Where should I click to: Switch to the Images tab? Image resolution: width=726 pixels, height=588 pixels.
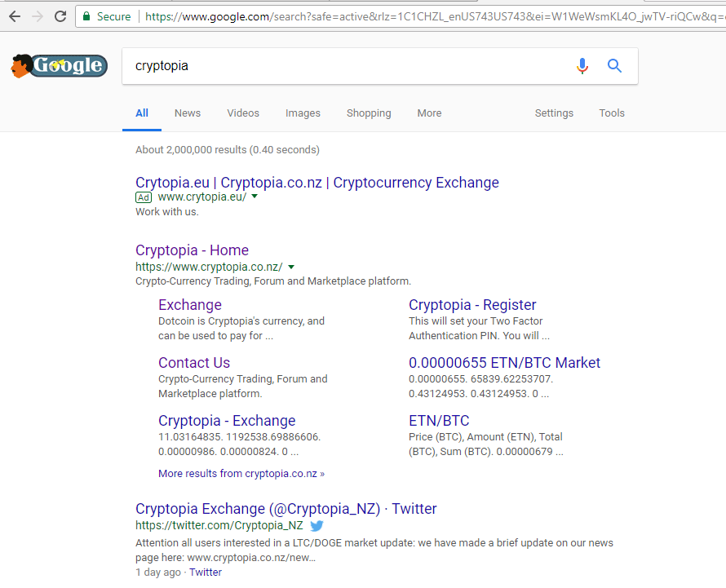[303, 113]
